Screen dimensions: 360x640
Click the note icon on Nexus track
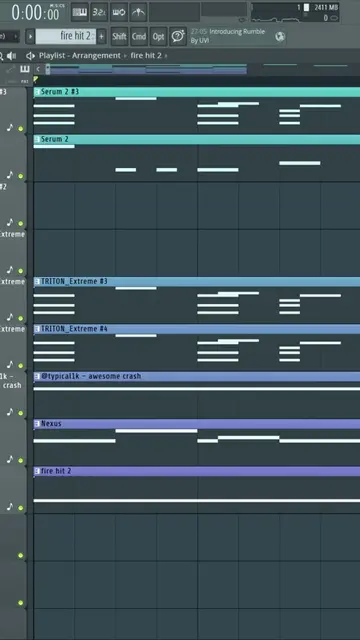[10, 459]
